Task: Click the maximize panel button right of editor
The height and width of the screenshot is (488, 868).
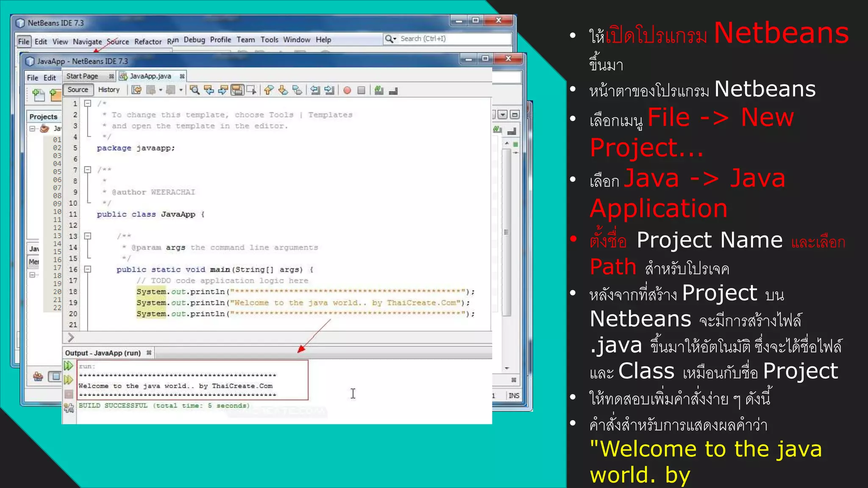Action: coord(515,115)
